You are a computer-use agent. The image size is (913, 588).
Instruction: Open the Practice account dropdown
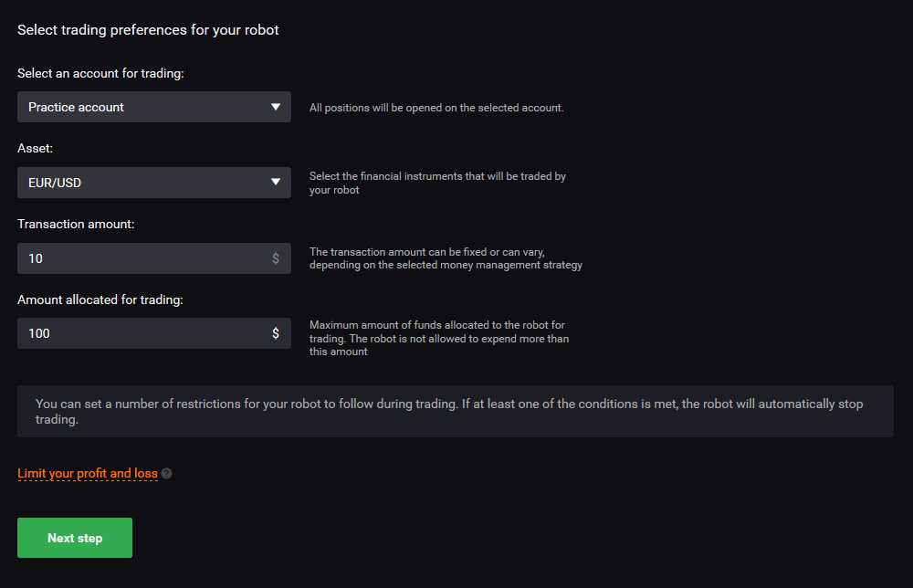pyautogui.click(x=153, y=107)
